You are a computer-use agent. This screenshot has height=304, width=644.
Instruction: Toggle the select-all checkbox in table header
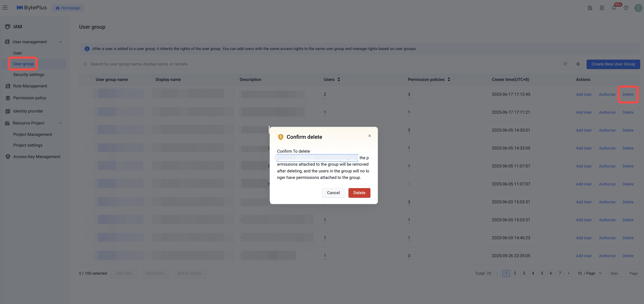click(x=87, y=80)
